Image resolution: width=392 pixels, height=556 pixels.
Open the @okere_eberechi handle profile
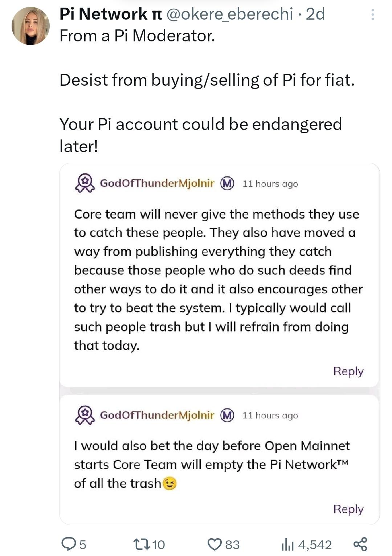pos(229,14)
